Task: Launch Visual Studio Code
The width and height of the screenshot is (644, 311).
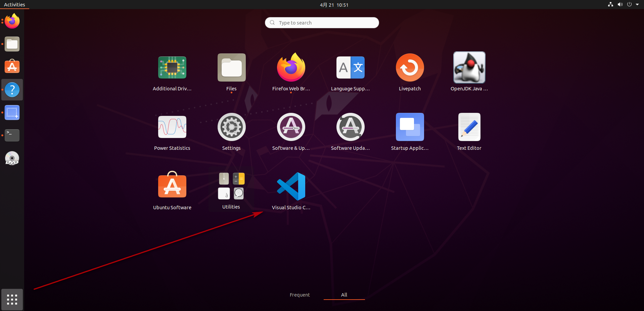Action: 291,186
